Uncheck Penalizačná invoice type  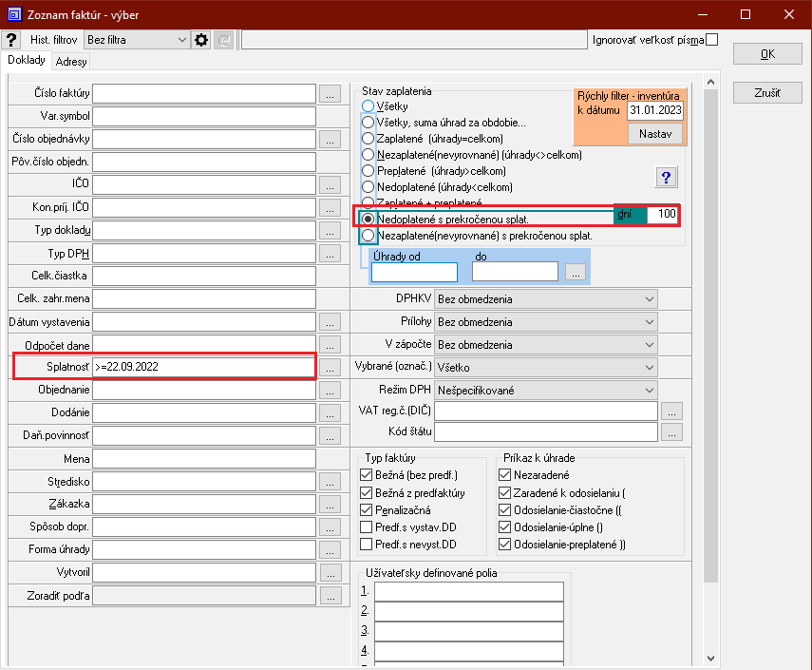pos(367,510)
